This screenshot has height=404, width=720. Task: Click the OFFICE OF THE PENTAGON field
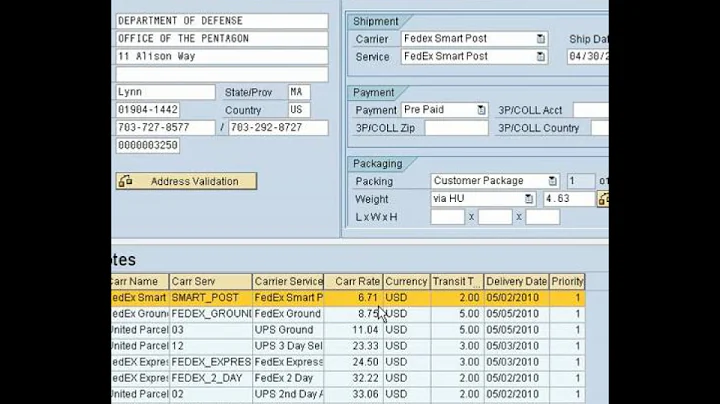coord(222,39)
